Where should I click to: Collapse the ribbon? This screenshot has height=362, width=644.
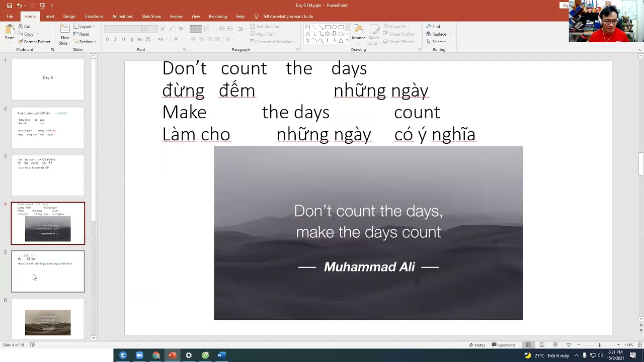coord(640,50)
